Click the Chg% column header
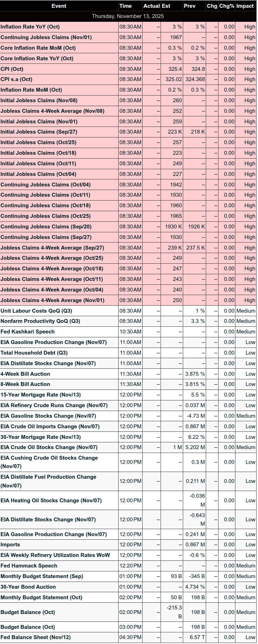 227,6
